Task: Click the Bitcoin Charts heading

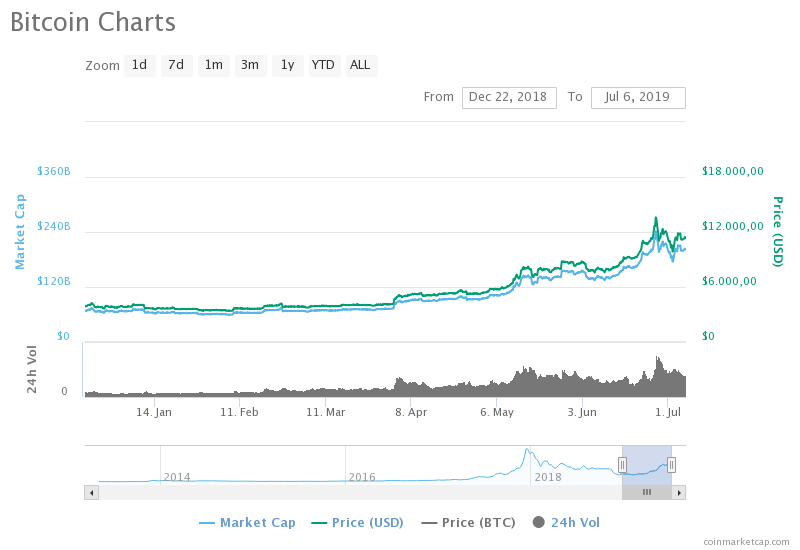Action: click(93, 22)
